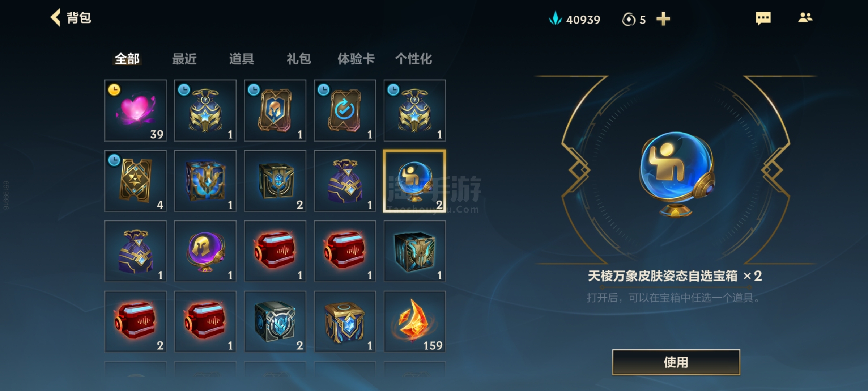
Task: Switch to the 道具 tab
Action: (x=241, y=59)
